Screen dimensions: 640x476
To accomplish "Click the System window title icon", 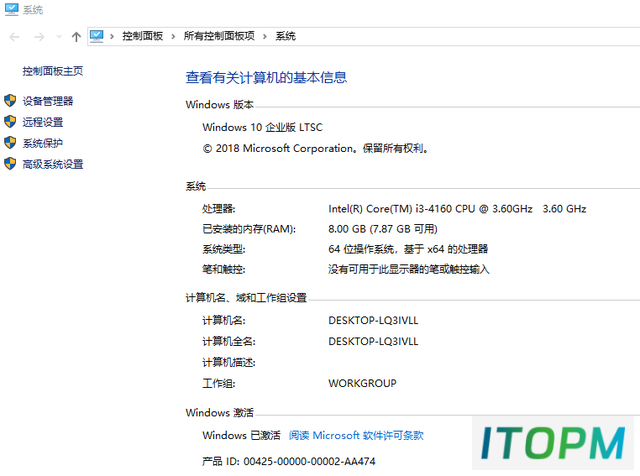I will click(x=11, y=9).
